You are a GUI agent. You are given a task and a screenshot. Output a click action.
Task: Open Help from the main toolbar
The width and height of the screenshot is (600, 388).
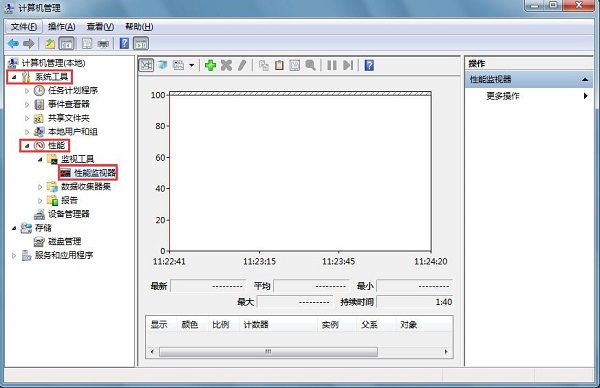124,43
